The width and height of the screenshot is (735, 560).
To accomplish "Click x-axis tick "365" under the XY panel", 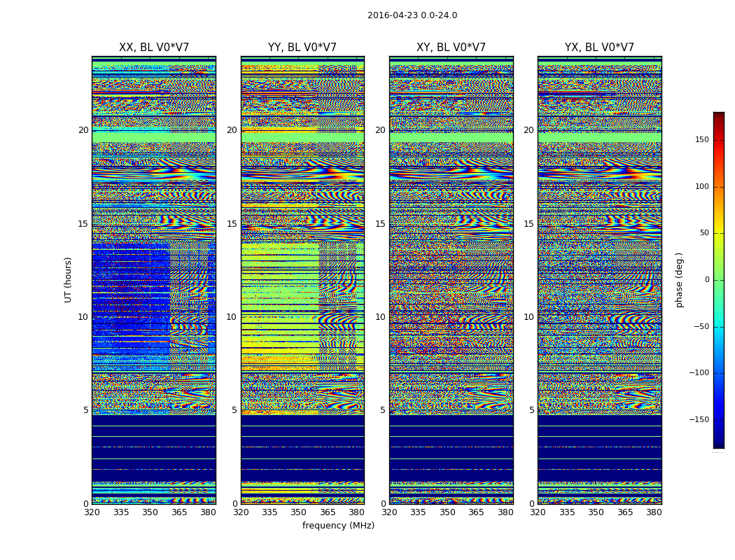I will [x=476, y=512].
